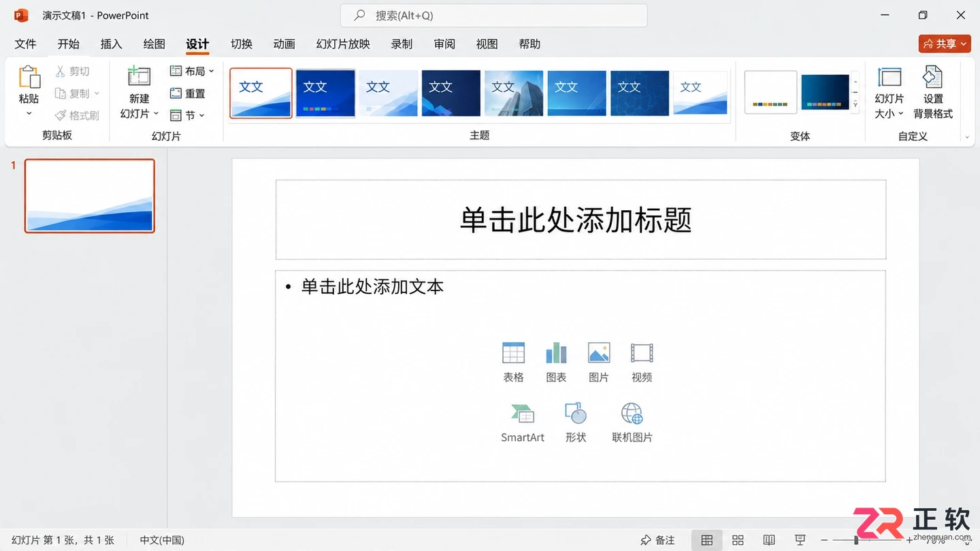Apply the sixth bright blue gradient theme
Viewport: 980px width, 551px height.
coord(576,93)
